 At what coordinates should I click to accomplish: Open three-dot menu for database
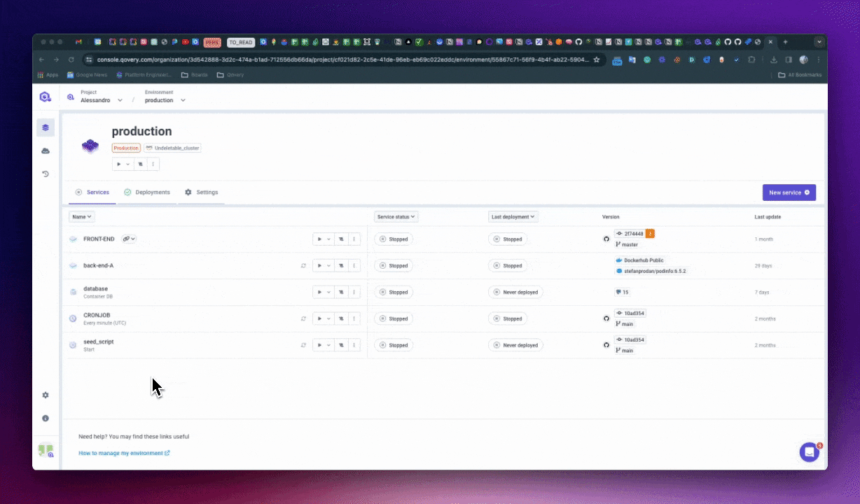[354, 292]
